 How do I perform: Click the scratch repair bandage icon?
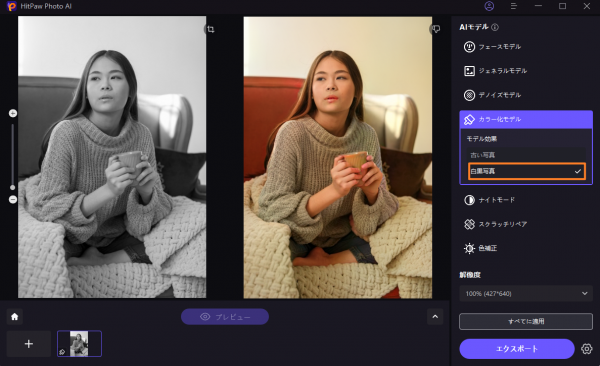pos(469,224)
